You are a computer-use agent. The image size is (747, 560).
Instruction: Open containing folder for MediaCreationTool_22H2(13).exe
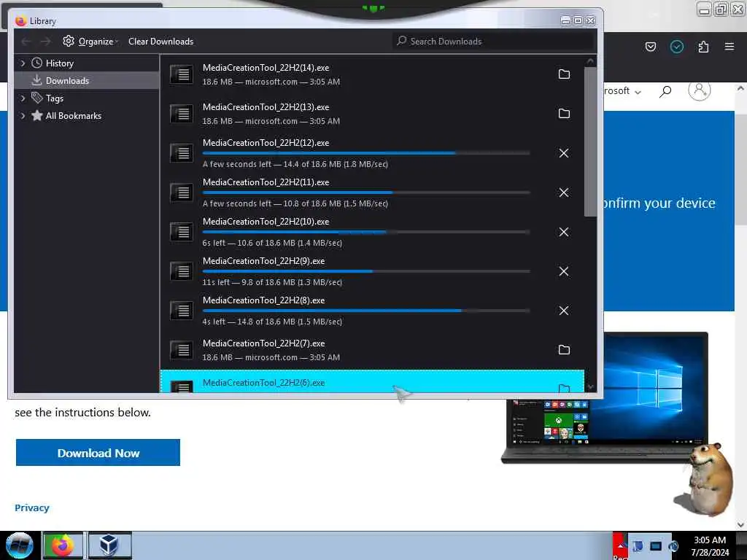(564, 114)
